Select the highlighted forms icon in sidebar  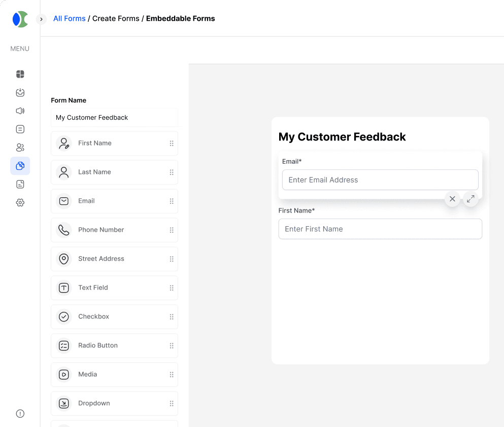point(20,166)
